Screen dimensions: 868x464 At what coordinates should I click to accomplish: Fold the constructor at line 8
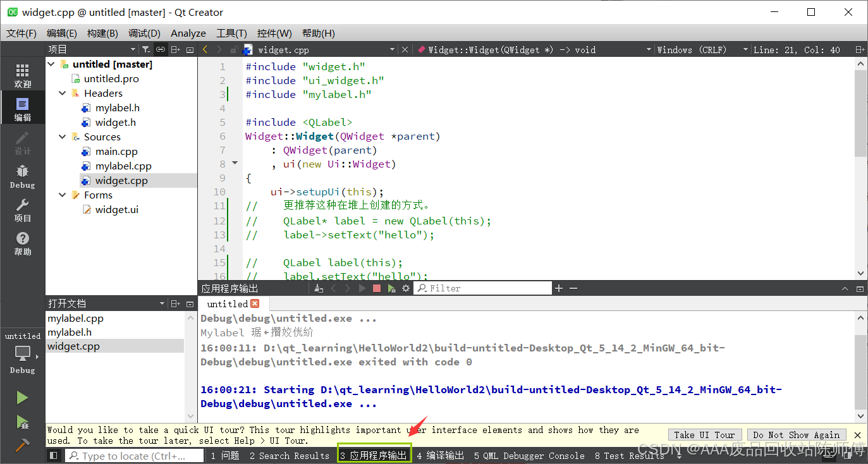click(x=235, y=163)
